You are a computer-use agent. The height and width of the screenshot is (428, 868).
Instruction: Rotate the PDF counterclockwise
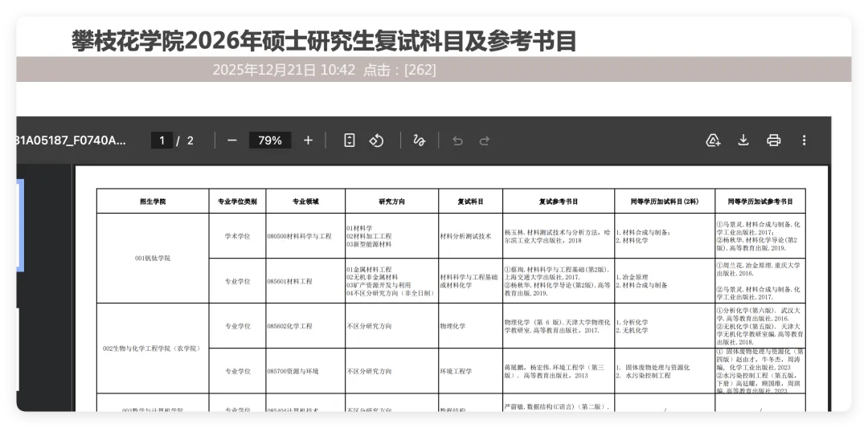tap(376, 141)
